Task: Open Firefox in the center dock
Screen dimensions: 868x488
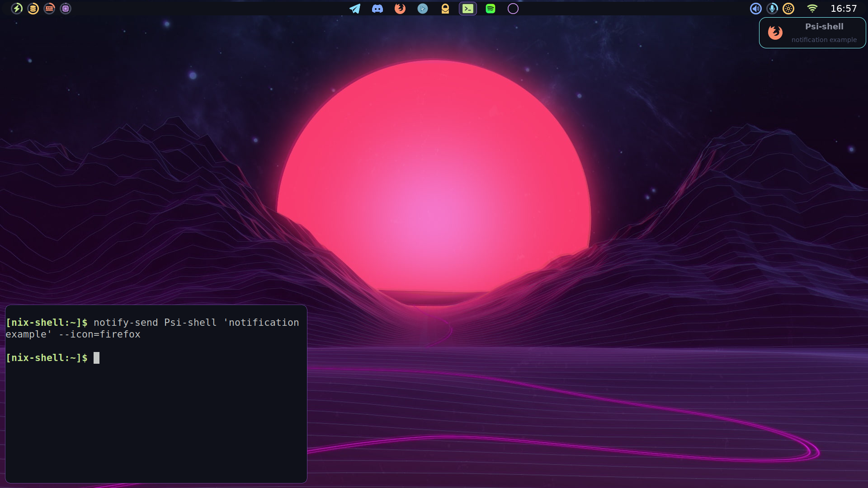Action: [400, 9]
